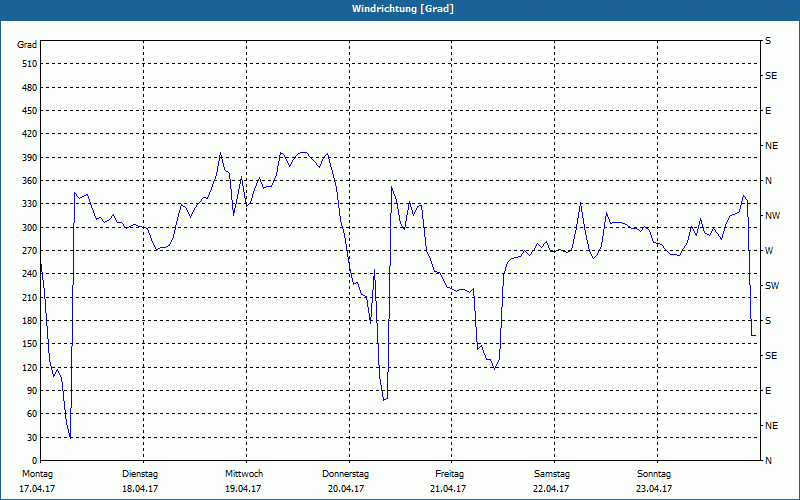The image size is (800, 500).
Task: Select the 90 value on the degree axis
Action: click(x=32, y=391)
